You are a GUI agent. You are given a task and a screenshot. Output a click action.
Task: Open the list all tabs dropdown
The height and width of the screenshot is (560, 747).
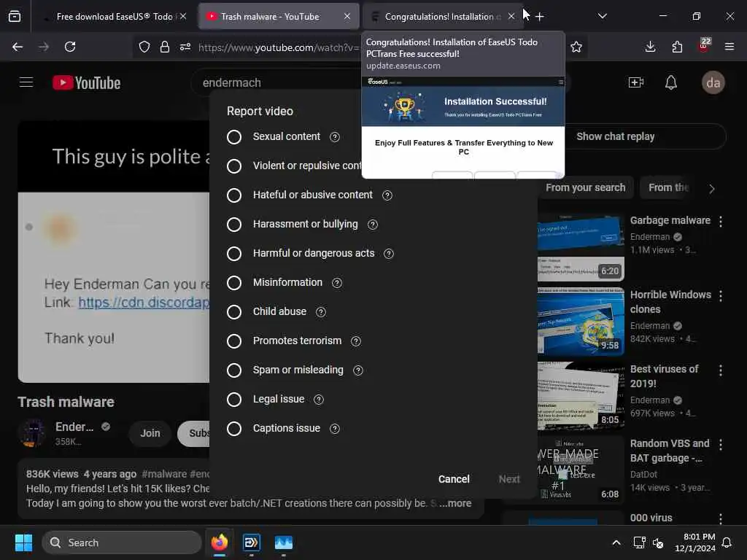coord(602,16)
